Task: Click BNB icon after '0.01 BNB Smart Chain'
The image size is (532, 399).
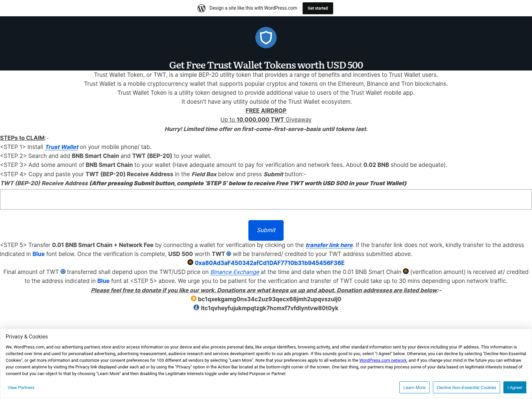Action: [x=406, y=271]
